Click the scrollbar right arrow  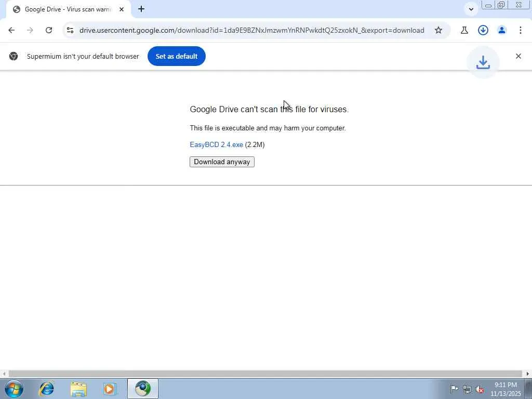point(528,374)
